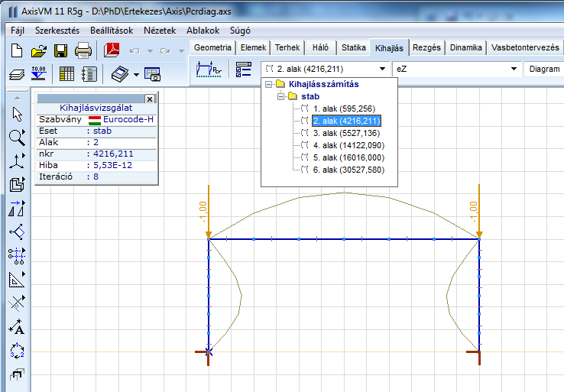The height and width of the screenshot is (392, 564).
Task: Switch to the Háló tab
Action: coord(320,47)
